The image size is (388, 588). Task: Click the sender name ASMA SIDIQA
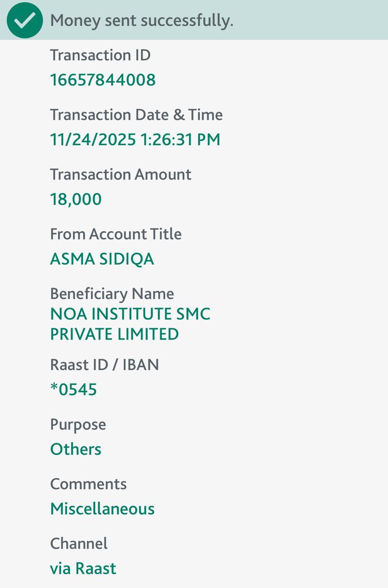point(102,259)
